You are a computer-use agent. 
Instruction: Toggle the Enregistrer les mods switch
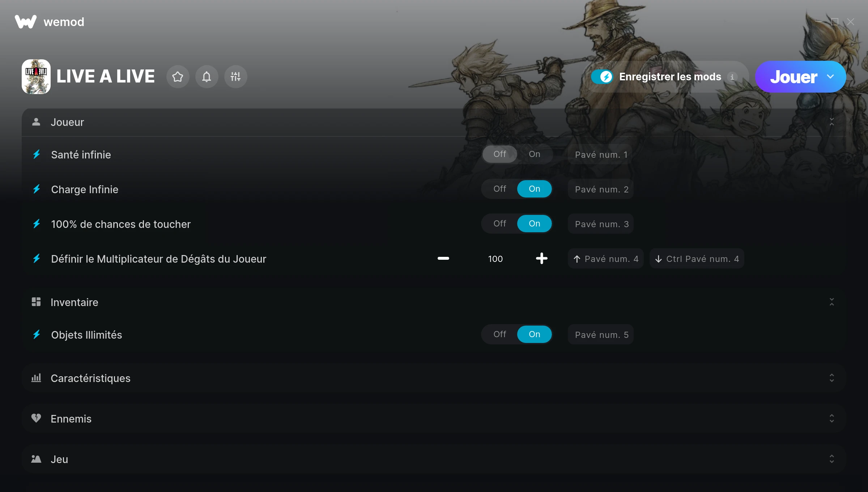602,77
